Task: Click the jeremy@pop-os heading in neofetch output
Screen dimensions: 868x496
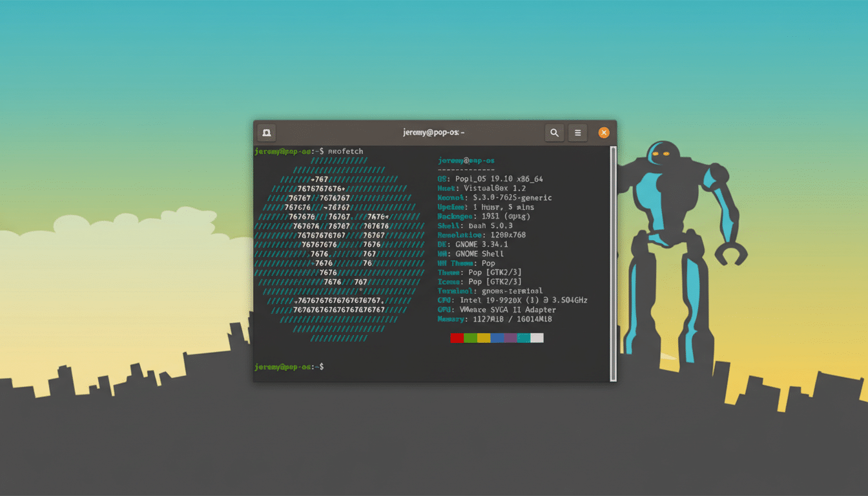Action: tap(467, 160)
